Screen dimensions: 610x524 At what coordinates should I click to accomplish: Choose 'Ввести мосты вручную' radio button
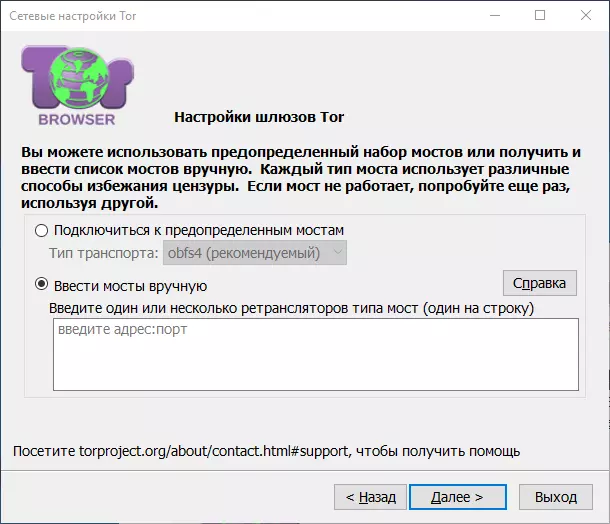pos(41,286)
